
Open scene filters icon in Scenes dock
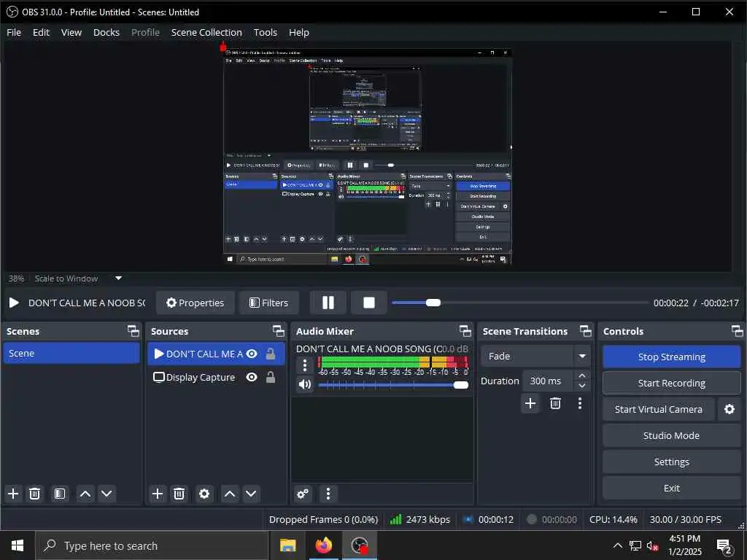pyautogui.click(x=60, y=494)
